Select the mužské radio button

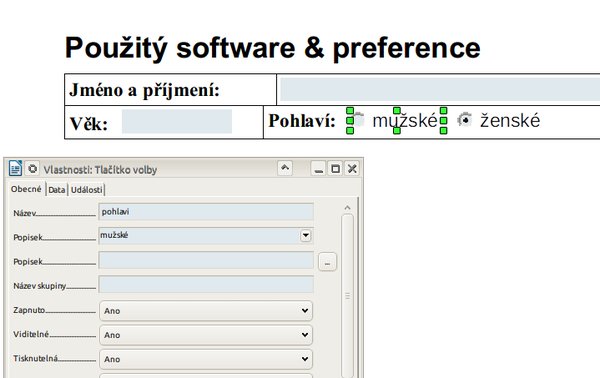[x=359, y=121]
